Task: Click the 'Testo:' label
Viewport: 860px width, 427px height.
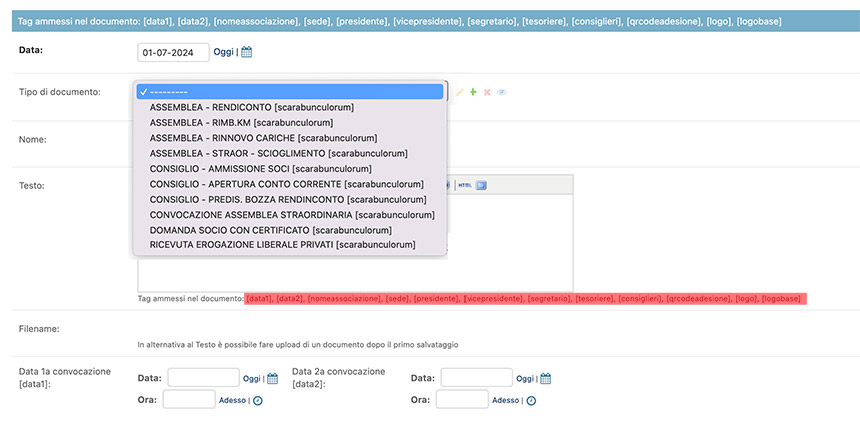Action: 32,185
